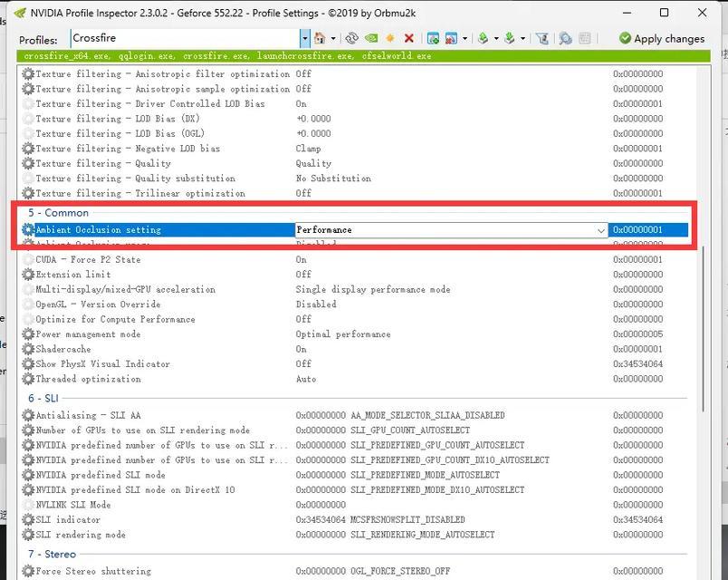The image size is (728, 580).
Task: Select 'NVIDIA predefined SLI mode on DirectX 10' label
Action: click(135, 489)
